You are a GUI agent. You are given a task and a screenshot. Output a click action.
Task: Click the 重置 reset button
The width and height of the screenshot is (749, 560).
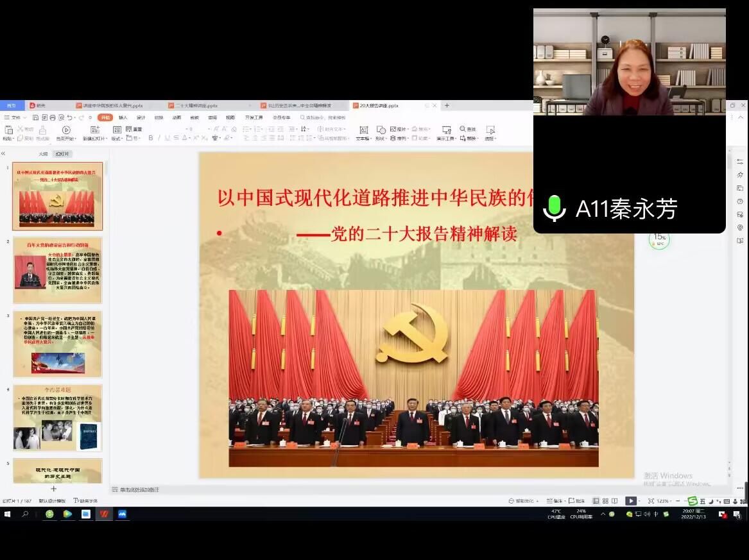point(134,130)
